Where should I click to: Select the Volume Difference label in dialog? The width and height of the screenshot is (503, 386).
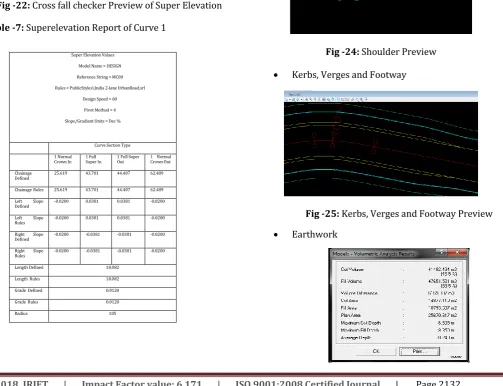click(x=359, y=293)
